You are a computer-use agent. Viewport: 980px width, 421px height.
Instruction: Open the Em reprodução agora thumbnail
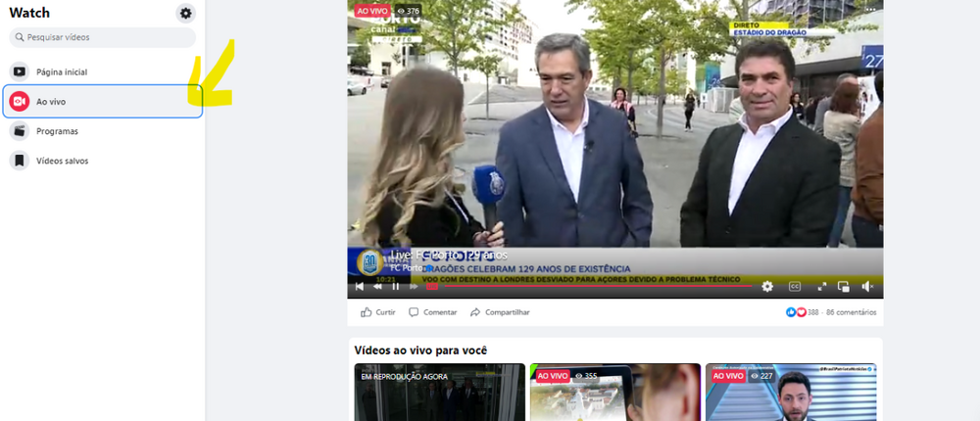(439, 393)
